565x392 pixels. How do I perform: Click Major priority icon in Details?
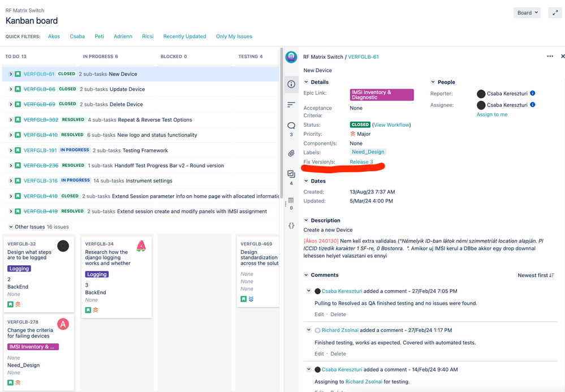[353, 134]
